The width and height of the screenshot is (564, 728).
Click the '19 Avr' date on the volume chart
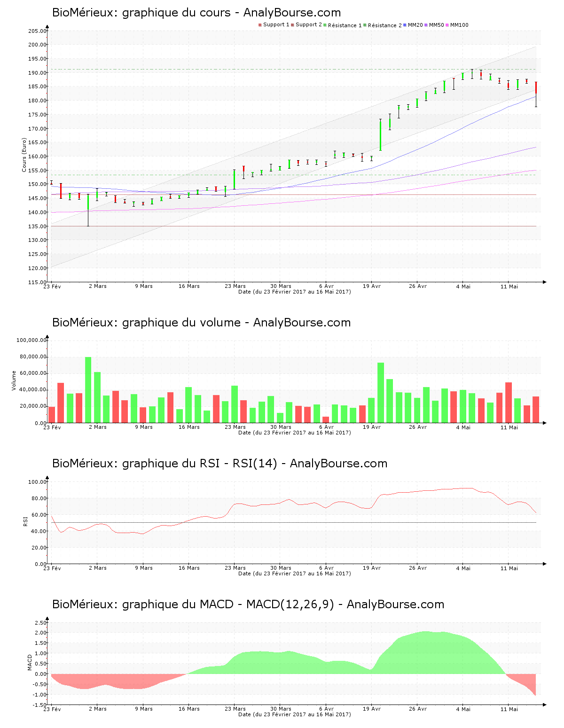(x=372, y=427)
